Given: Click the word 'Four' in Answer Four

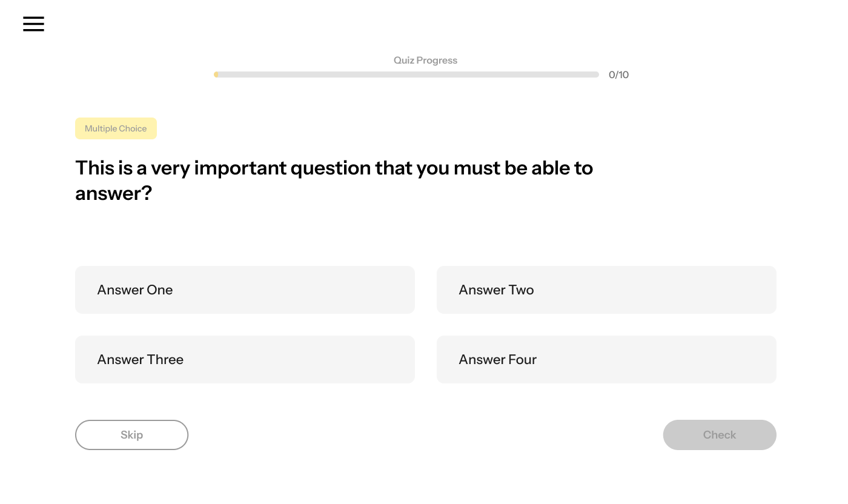Looking at the screenshot, I should click(x=522, y=359).
